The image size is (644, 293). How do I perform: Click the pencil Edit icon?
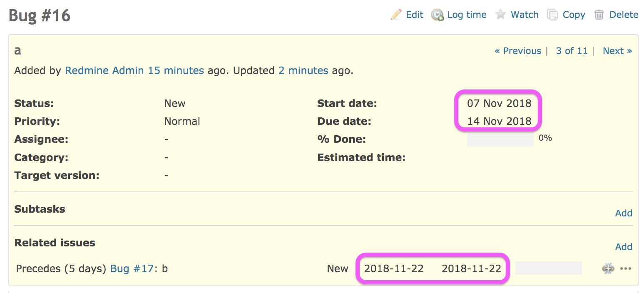point(395,15)
